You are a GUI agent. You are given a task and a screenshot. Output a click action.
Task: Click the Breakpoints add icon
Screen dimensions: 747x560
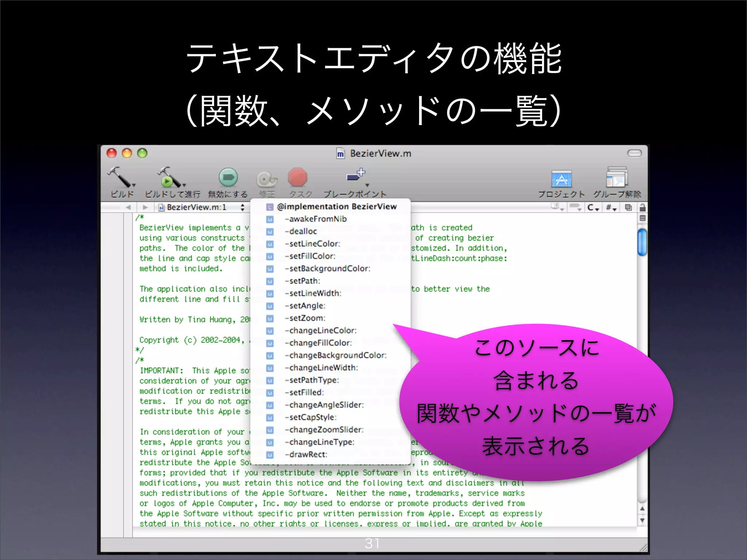pyautogui.click(x=356, y=175)
